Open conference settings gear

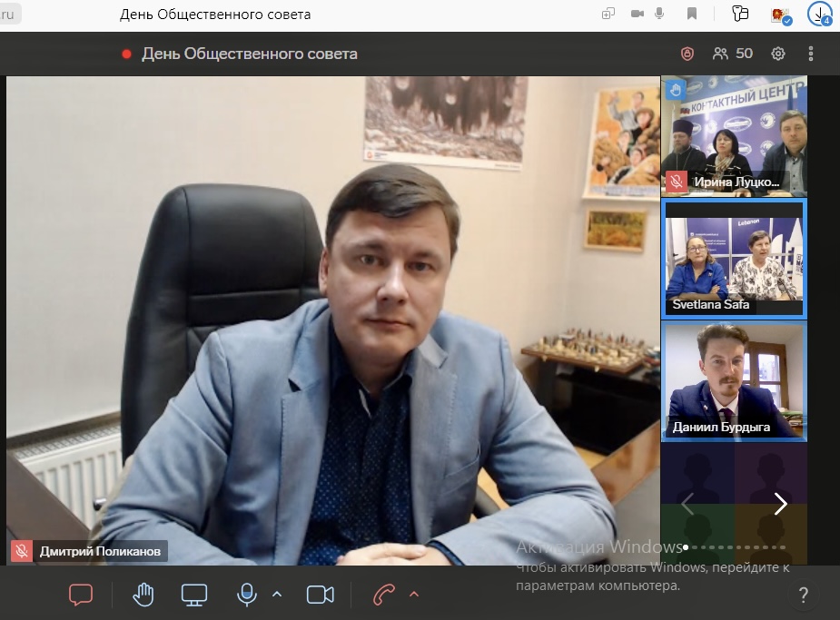coord(778,54)
